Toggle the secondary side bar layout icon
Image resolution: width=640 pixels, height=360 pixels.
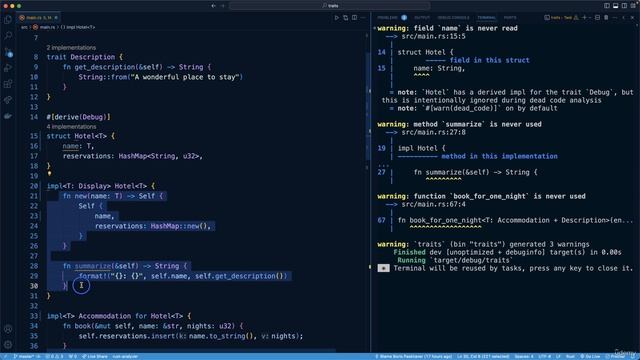(624, 6)
